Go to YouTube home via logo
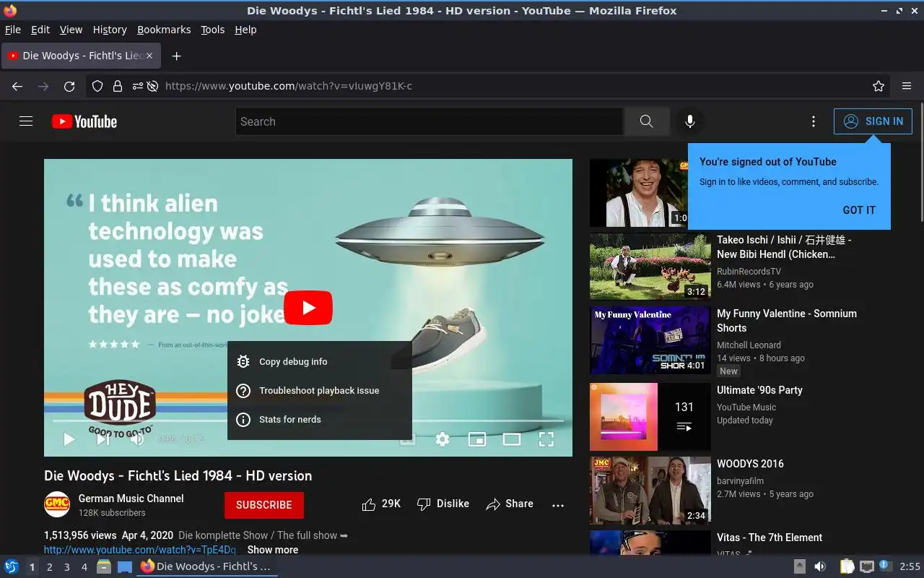Viewport: 924px width, 578px height. click(x=84, y=121)
